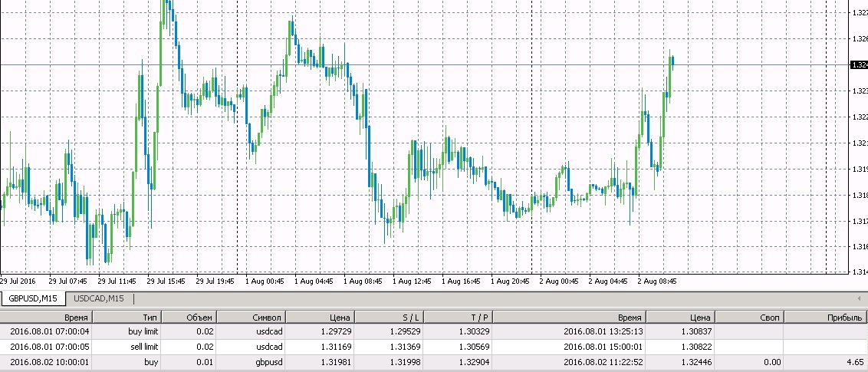Click the take profit value 1.30569

(x=474, y=347)
